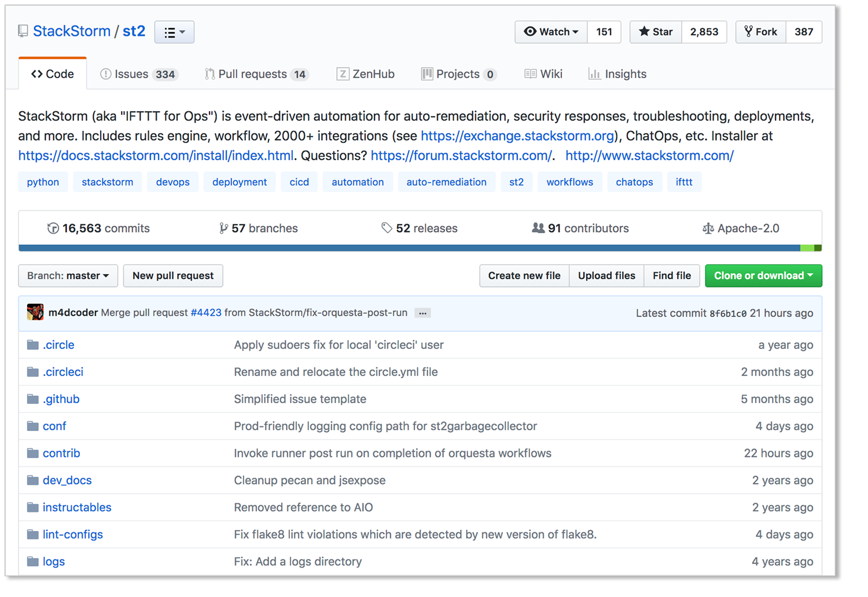Select the Code tab
The width and height of the screenshot is (868, 597).
[53, 74]
